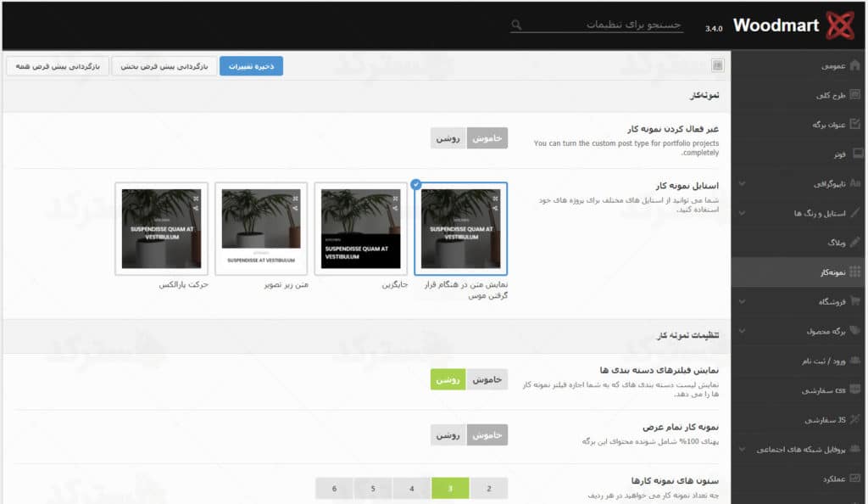Screen dimensions: 868x504
Task: Select the متن زیر تصویر portfolio style thumbnail
Action: point(261,228)
